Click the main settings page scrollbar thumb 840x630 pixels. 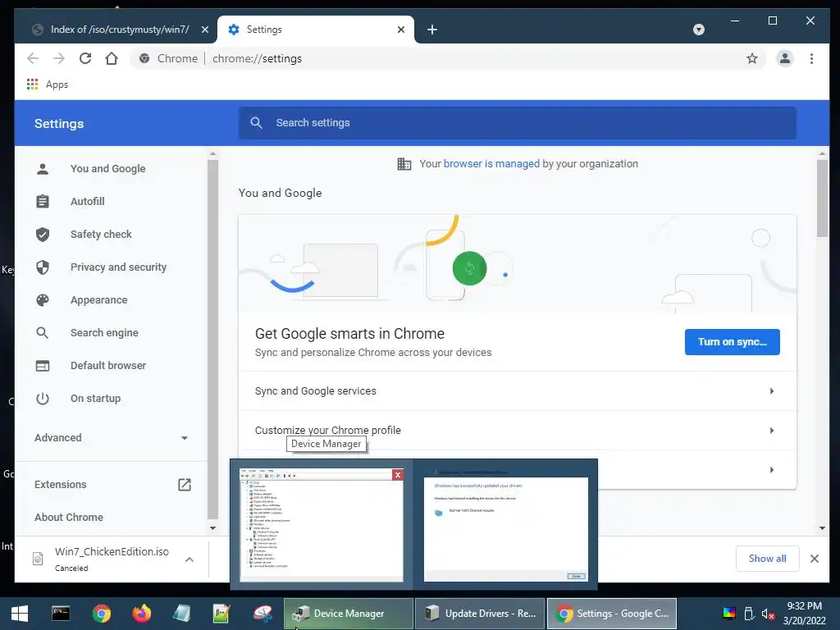tap(822, 199)
